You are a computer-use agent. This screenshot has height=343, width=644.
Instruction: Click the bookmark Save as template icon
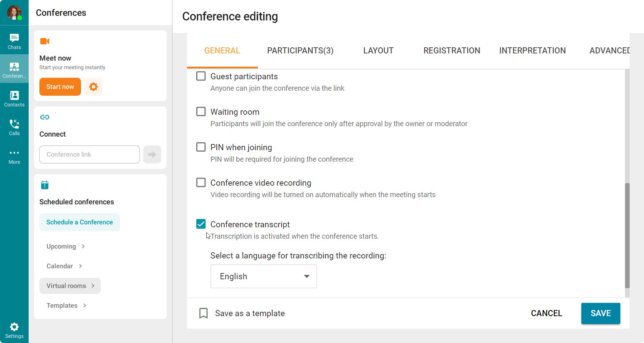tap(203, 313)
